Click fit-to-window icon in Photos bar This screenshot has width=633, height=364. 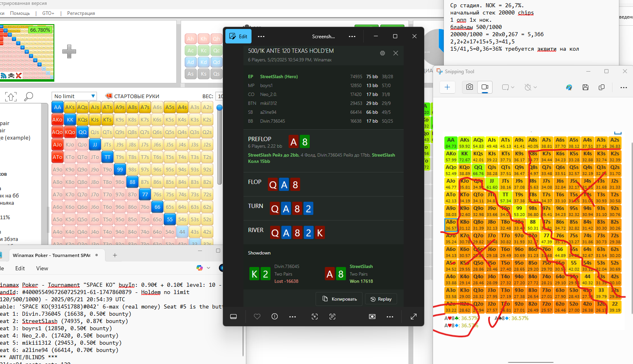(x=372, y=317)
